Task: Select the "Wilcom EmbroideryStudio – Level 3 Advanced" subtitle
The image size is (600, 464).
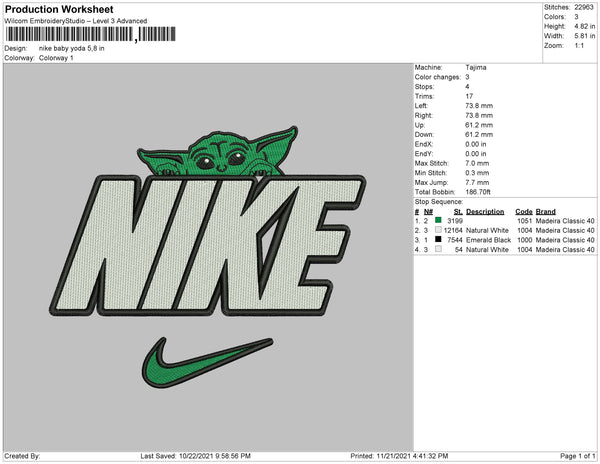Action: tap(76, 21)
